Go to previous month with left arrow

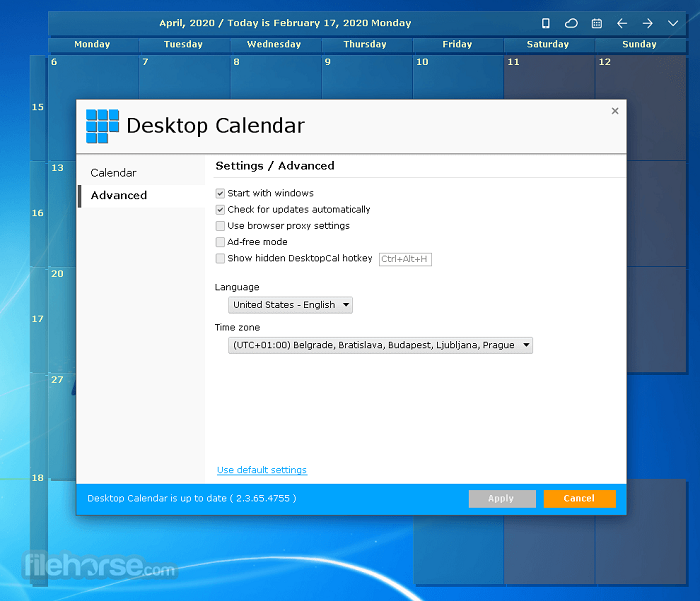(622, 23)
